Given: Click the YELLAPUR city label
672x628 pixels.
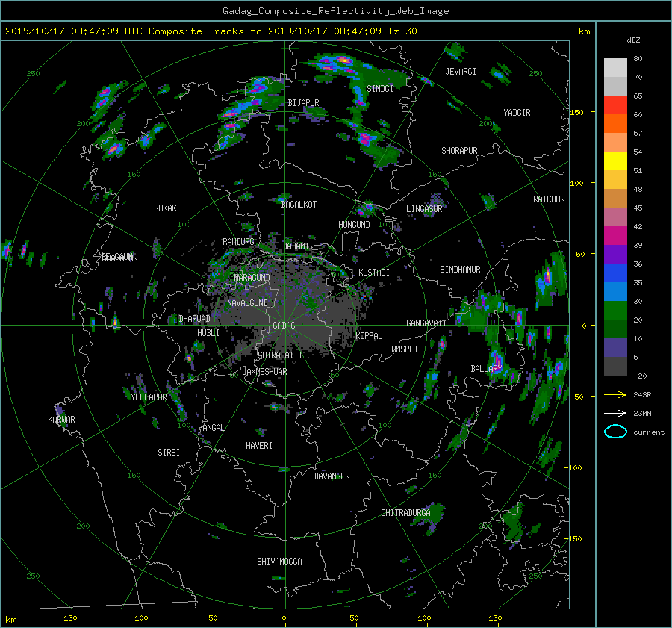Looking at the screenshot, I should pyautogui.click(x=149, y=397).
